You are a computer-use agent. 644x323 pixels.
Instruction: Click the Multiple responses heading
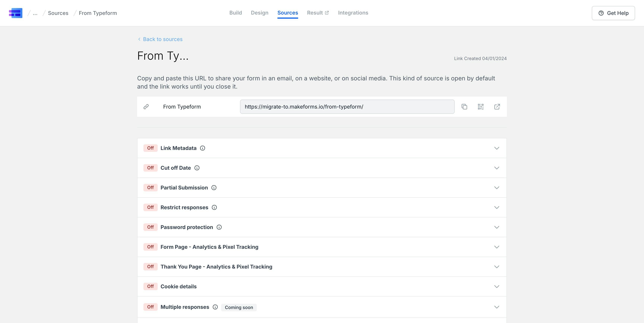[x=185, y=307]
